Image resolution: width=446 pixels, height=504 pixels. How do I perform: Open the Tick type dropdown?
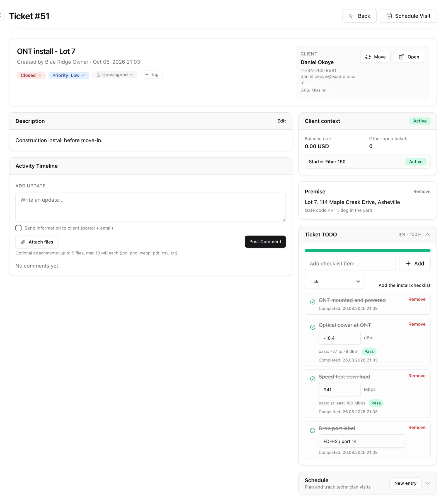pyautogui.click(x=334, y=281)
